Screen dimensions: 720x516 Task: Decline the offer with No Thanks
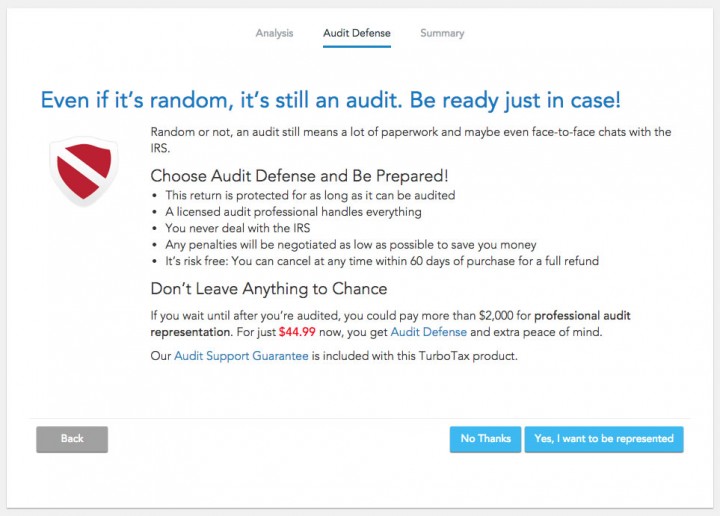(485, 439)
